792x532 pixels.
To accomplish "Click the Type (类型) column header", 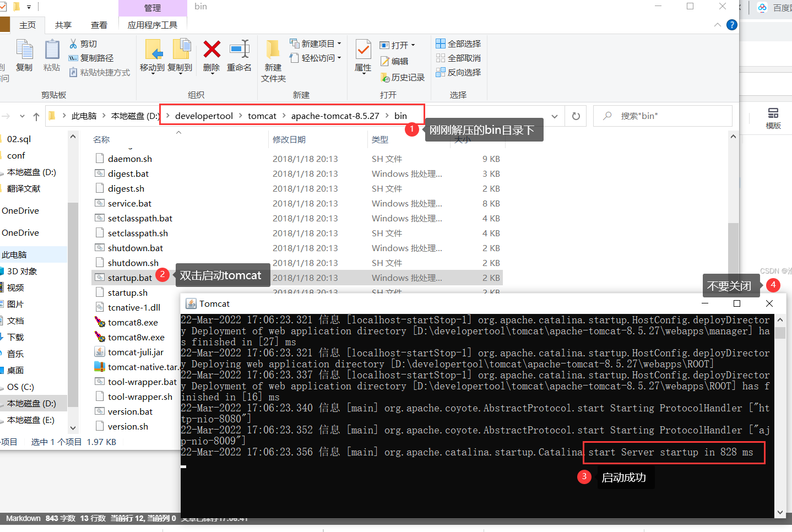I will pyautogui.click(x=380, y=139).
